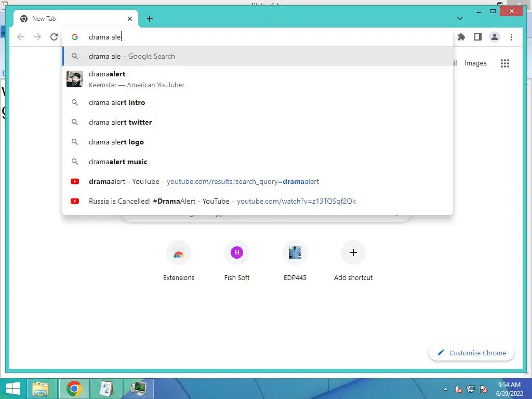This screenshot has width=532, height=399.
Task: Go forward with the forward arrow
Action: 37,37
